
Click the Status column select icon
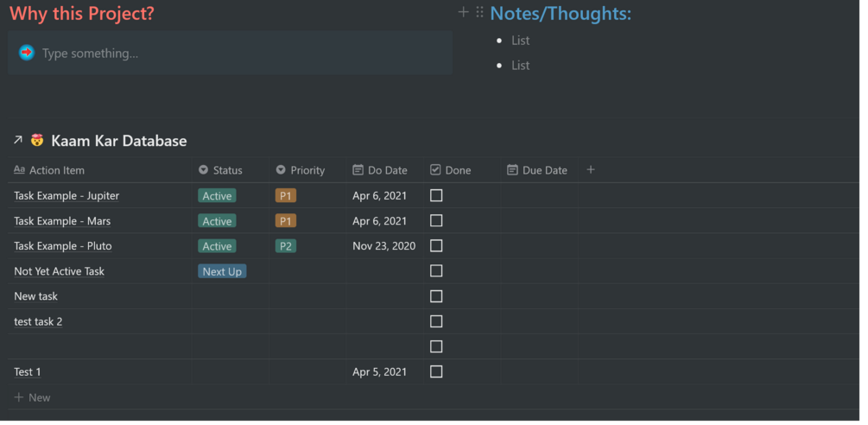point(203,170)
